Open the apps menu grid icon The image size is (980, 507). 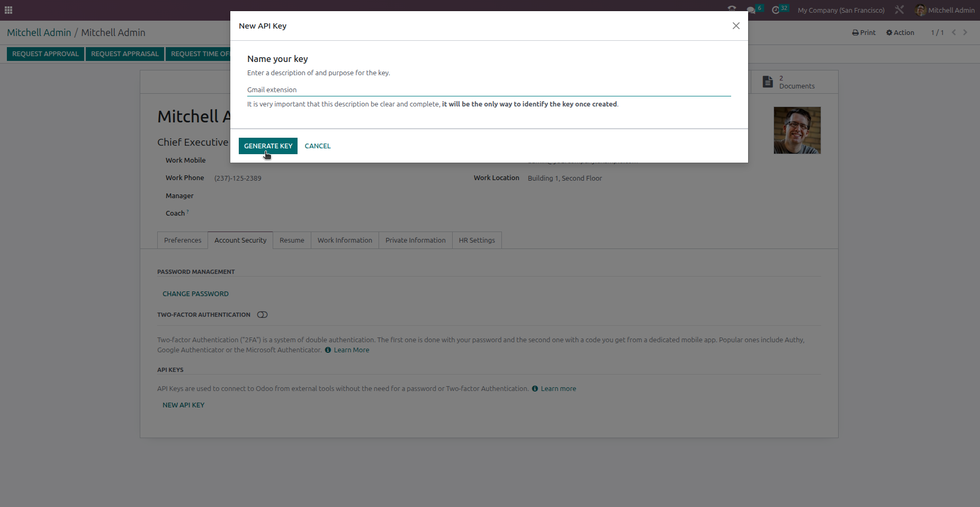[x=8, y=10]
